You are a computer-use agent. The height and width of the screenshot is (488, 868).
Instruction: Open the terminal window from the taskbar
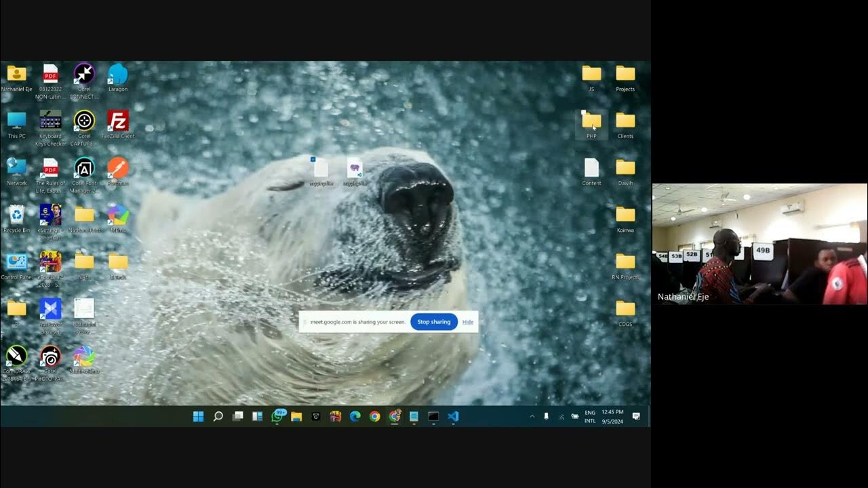433,416
